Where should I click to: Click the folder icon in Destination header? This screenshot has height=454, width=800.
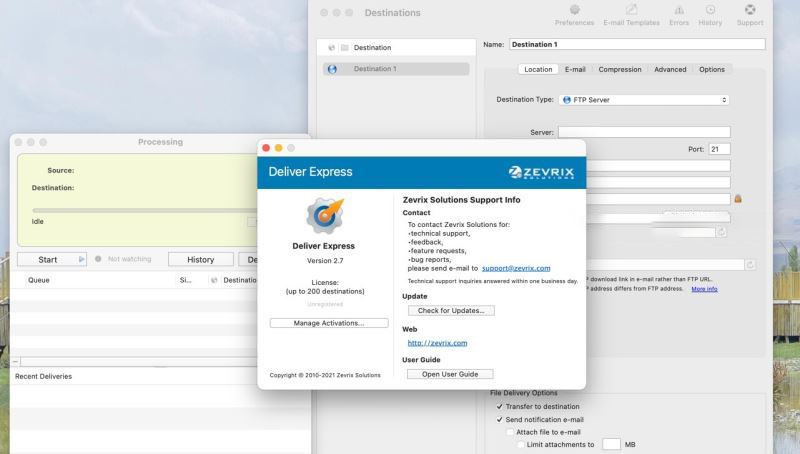point(344,47)
